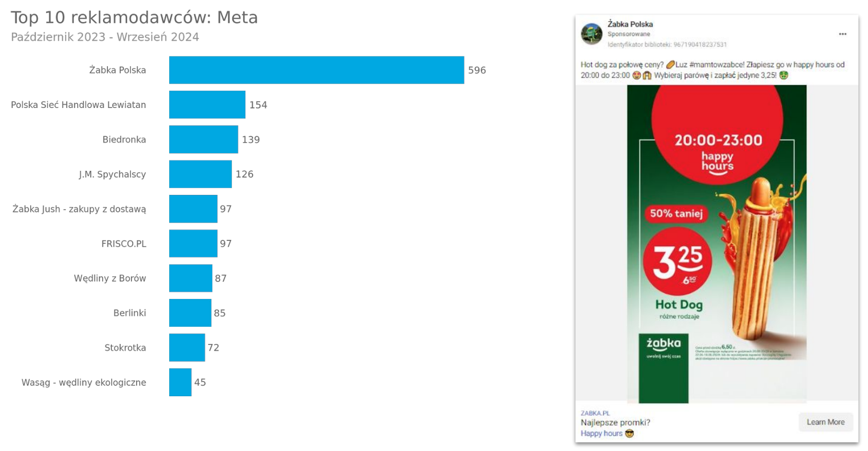
Task: Select the Berlinki bar
Action: click(x=190, y=313)
